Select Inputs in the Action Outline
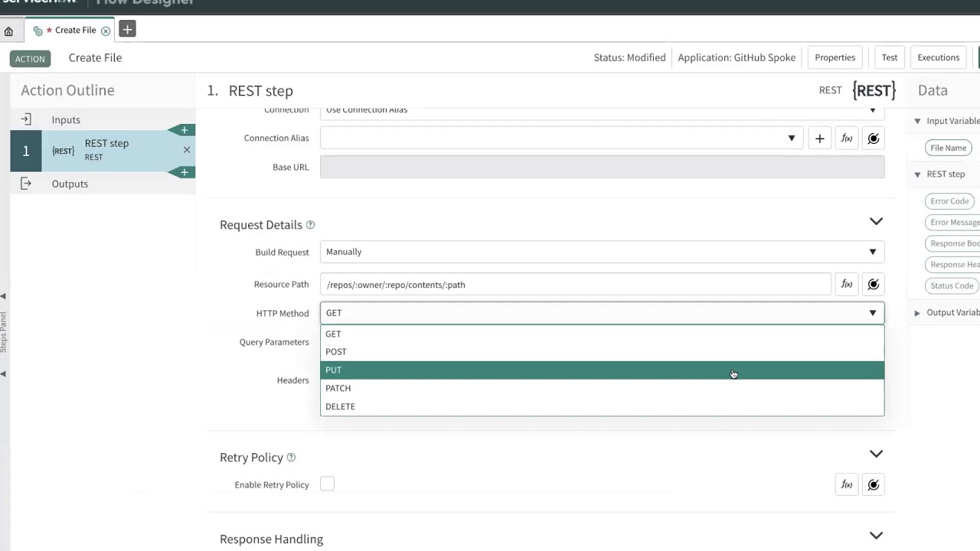Viewport: 980px width, 551px height. (66, 120)
